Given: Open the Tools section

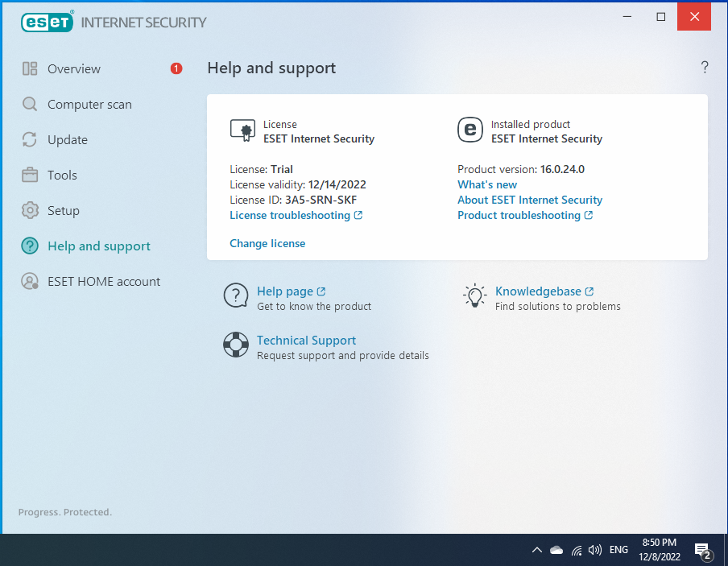Looking at the screenshot, I should click(62, 175).
